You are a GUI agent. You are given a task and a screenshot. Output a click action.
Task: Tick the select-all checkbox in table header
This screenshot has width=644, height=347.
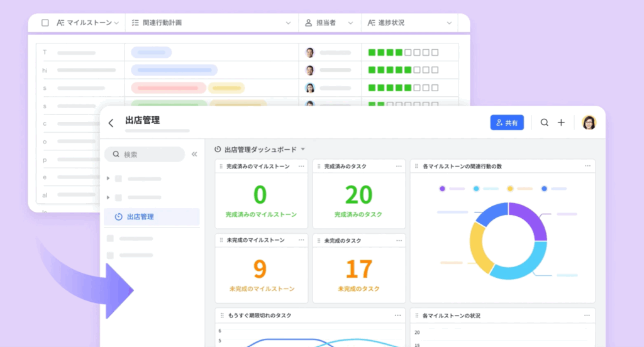(45, 23)
